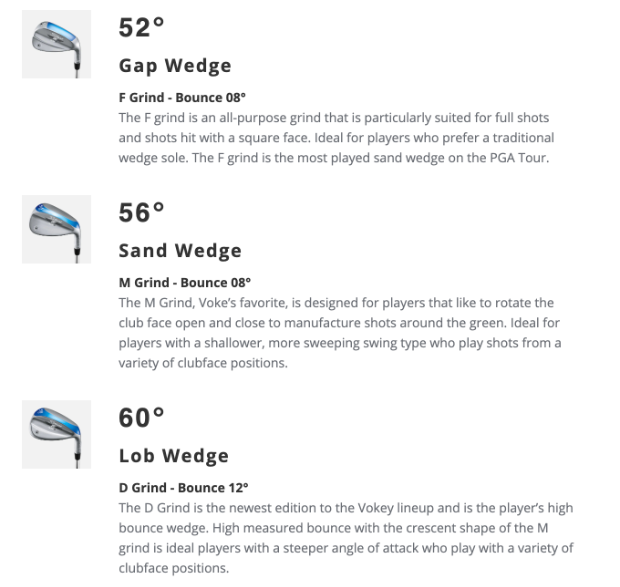
Task: Click the M Grind description paragraph
Action: 340,333
